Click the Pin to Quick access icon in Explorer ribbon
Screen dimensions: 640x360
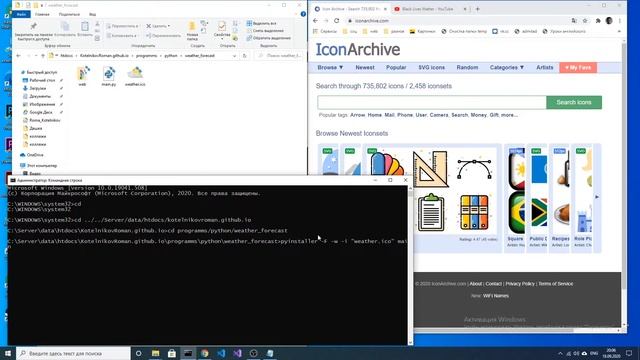point(34,27)
